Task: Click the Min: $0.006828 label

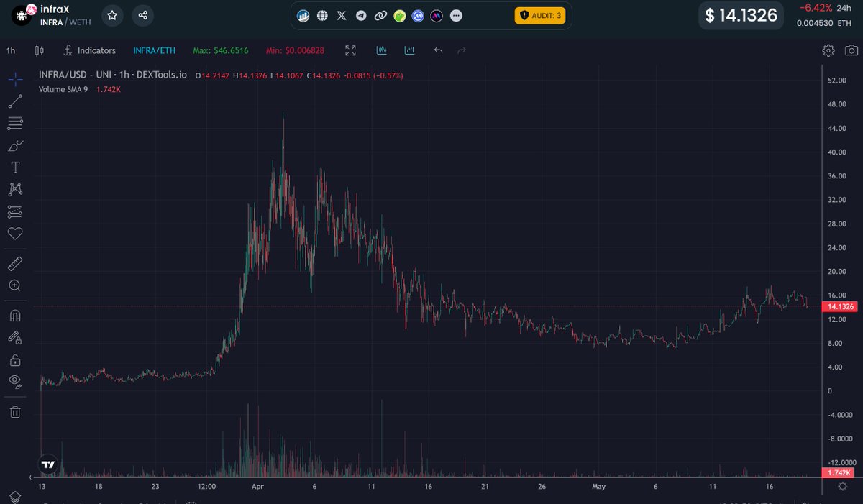Action: (294, 50)
